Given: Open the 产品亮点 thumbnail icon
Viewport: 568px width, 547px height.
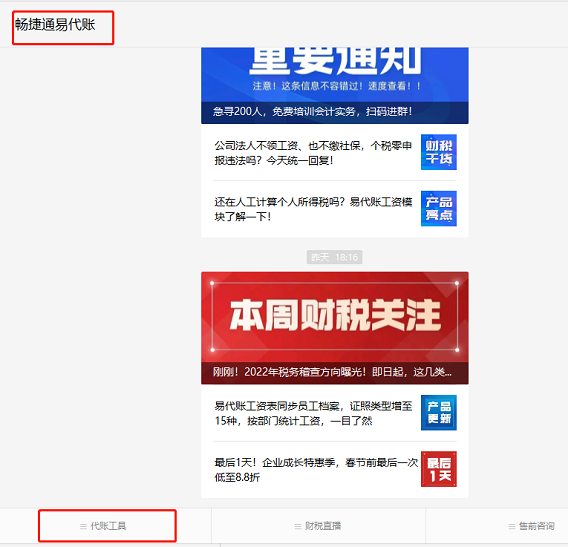Looking at the screenshot, I should point(439,208).
